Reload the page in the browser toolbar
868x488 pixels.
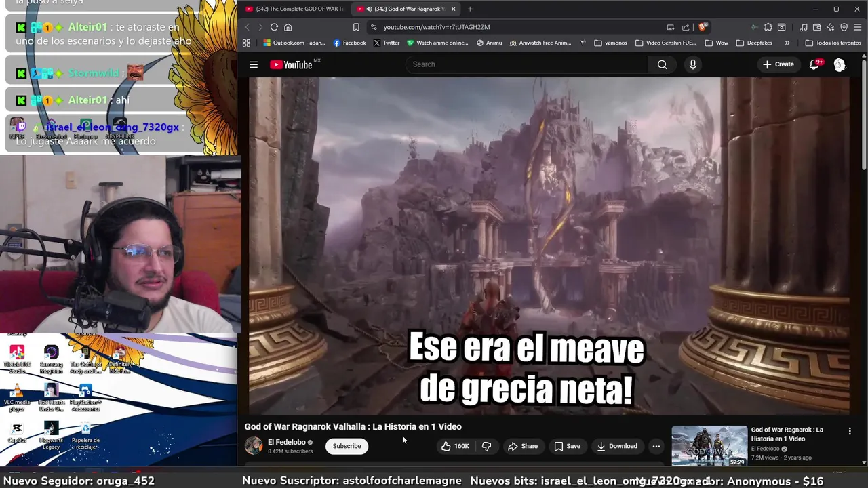pos(274,27)
